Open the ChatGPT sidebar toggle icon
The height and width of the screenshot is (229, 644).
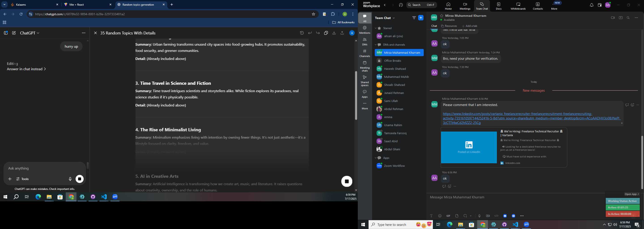pos(6,33)
